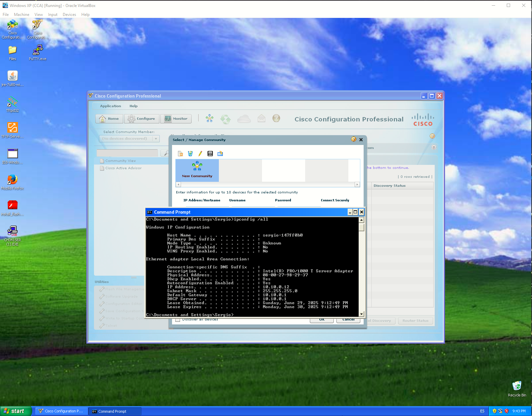Screen dimensions: 532x416
Task: Click the Command Prompt title bar icon
Action: [150, 212]
